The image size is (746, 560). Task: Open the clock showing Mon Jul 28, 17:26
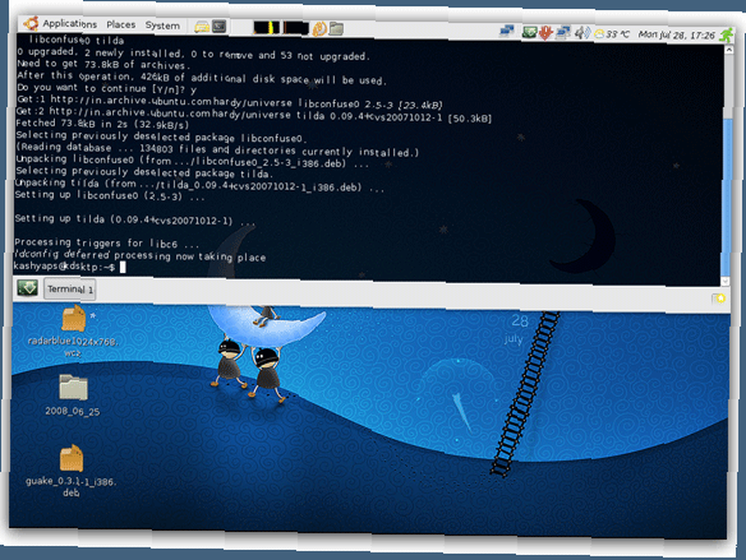(677, 35)
